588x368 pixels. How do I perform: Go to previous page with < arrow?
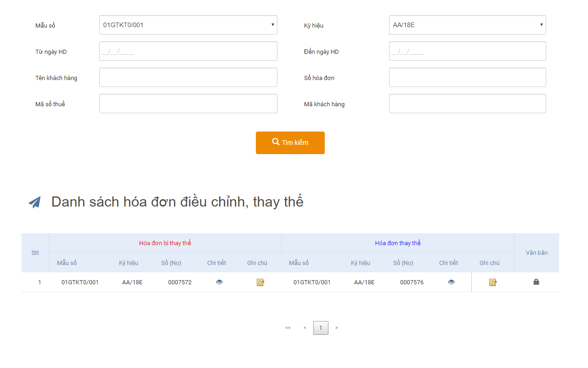point(305,328)
